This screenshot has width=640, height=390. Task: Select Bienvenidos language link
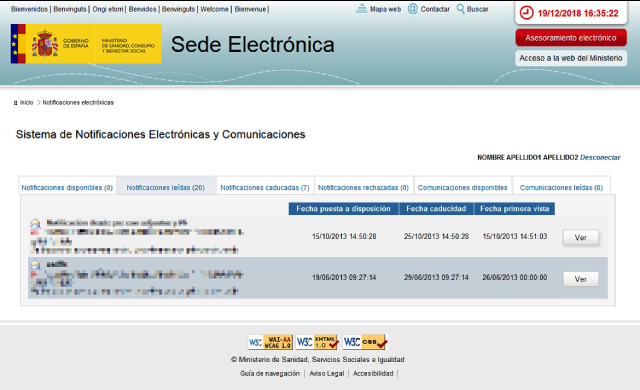click(29, 9)
